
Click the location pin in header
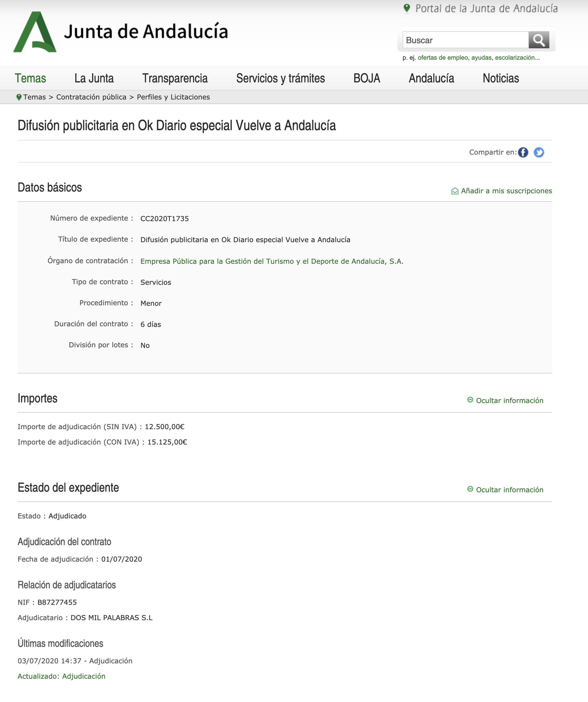407,8
